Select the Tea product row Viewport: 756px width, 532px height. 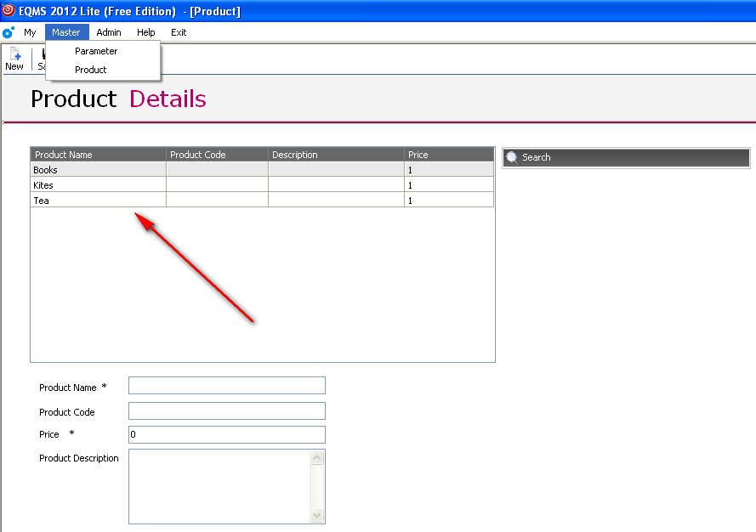[x=262, y=201]
